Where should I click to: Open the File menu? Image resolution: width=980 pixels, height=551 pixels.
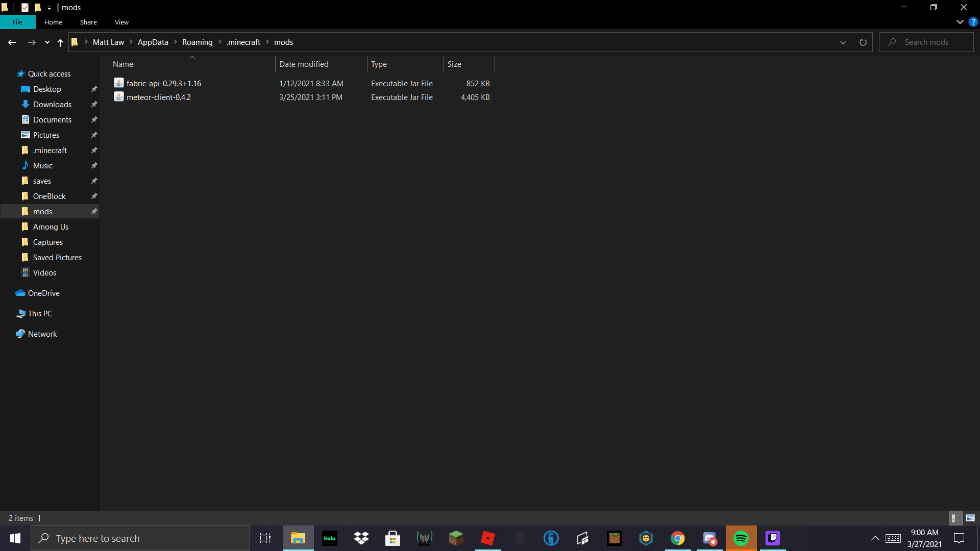[17, 22]
